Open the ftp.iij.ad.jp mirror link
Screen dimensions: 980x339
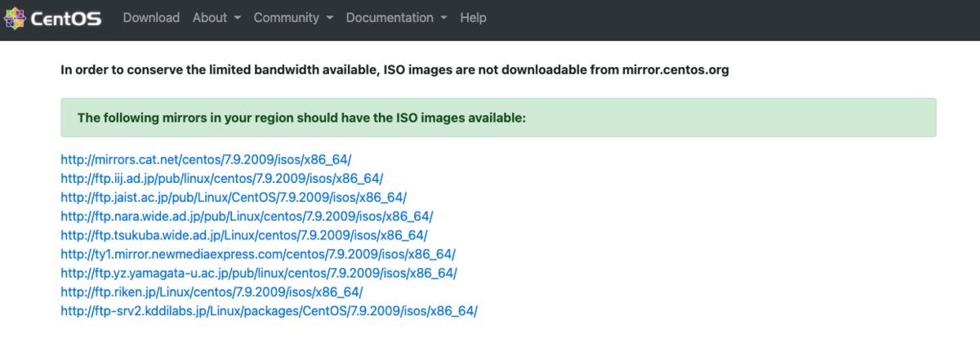tap(222, 178)
